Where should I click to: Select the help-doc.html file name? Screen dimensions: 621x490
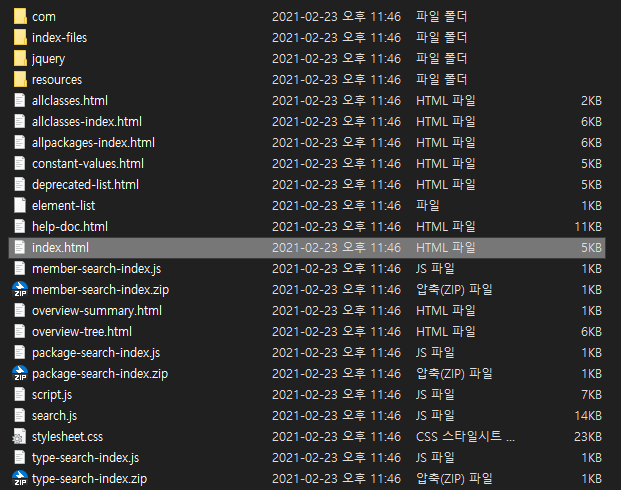click(70, 227)
